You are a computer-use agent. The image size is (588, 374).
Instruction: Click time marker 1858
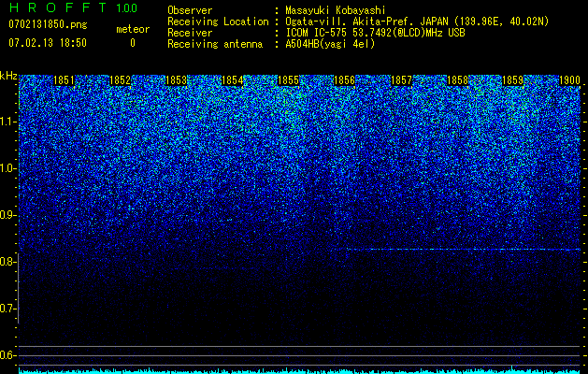[457, 80]
